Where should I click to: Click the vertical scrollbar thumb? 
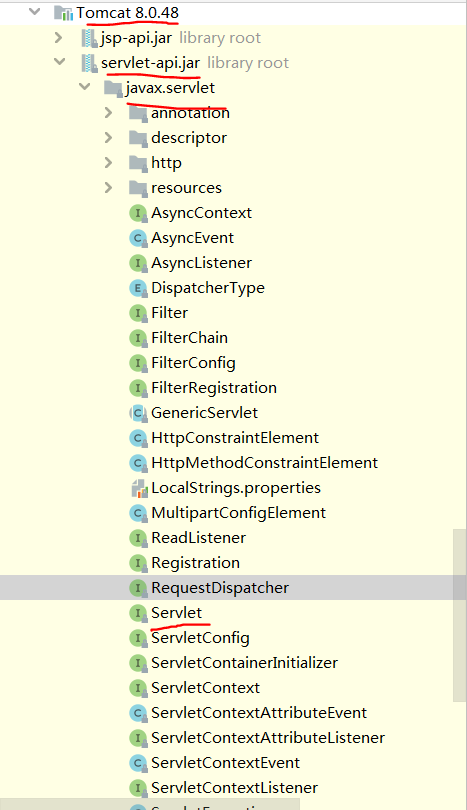point(460,615)
